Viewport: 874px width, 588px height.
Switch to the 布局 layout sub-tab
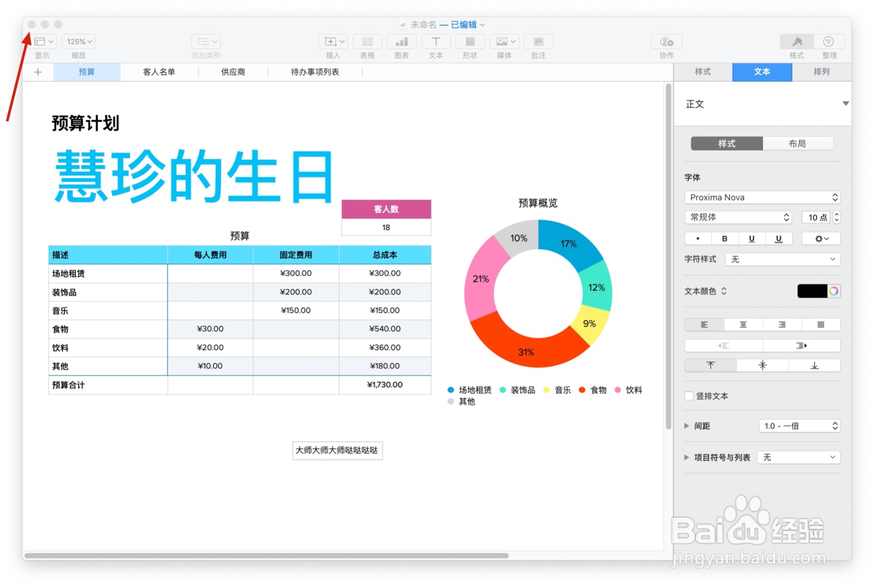[798, 143]
